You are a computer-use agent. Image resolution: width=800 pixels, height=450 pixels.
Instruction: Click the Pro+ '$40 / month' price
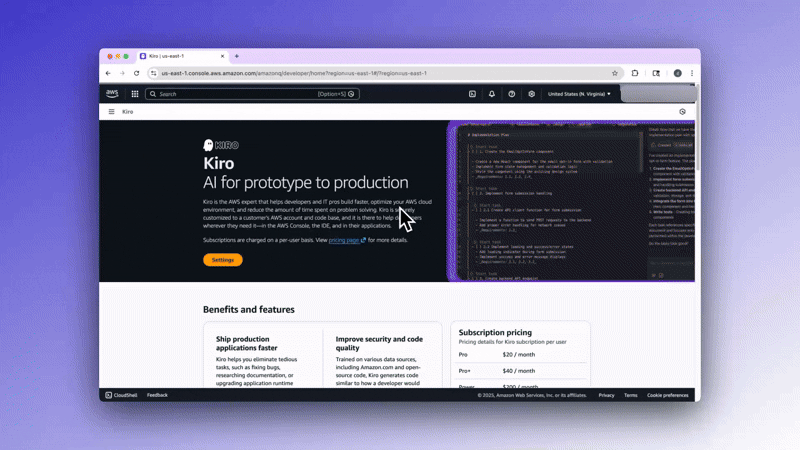(x=519, y=371)
